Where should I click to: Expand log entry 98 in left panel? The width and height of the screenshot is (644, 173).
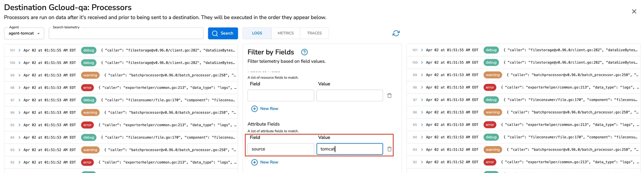click(x=19, y=88)
